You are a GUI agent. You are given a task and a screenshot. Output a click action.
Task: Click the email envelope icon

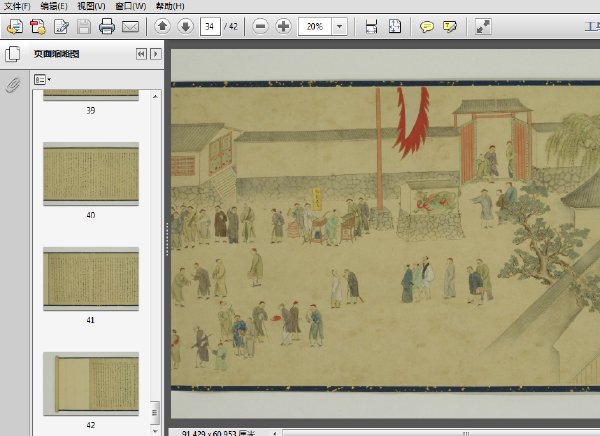(130, 26)
